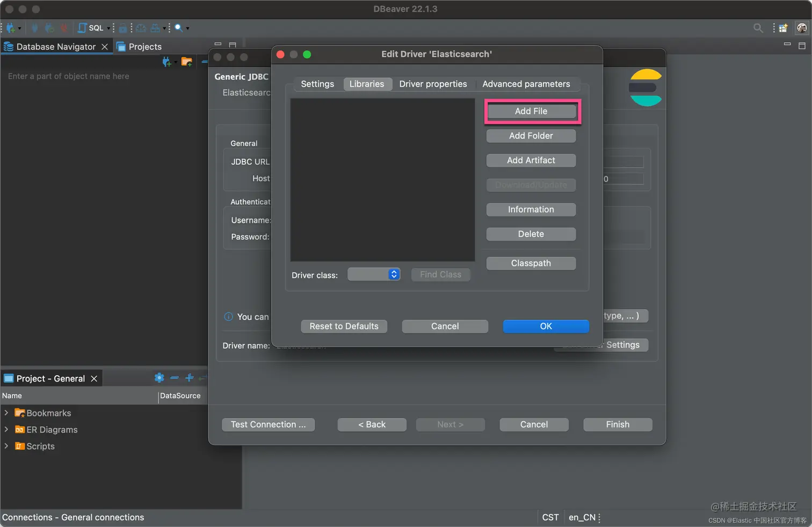812x527 pixels.
Task: Minimize the editor area using top-right icon
Action: [x=787, y=45]
